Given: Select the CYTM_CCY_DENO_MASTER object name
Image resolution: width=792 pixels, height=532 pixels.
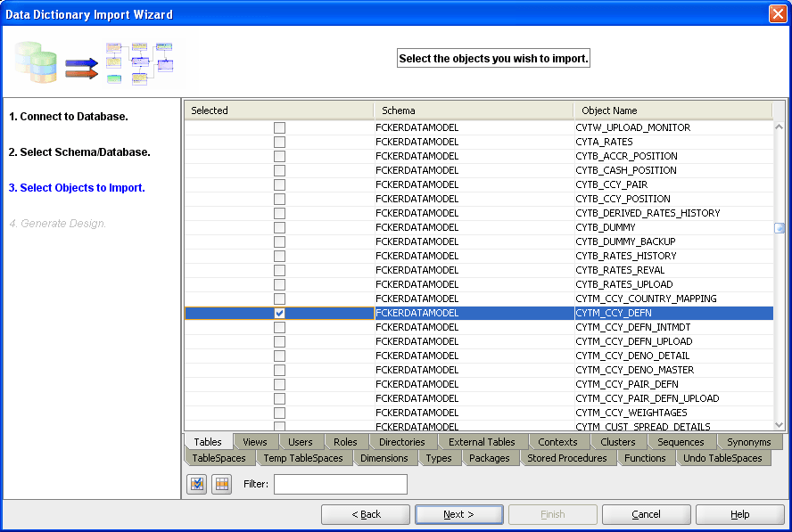Looking at the screenshot, I should point(634,370).
